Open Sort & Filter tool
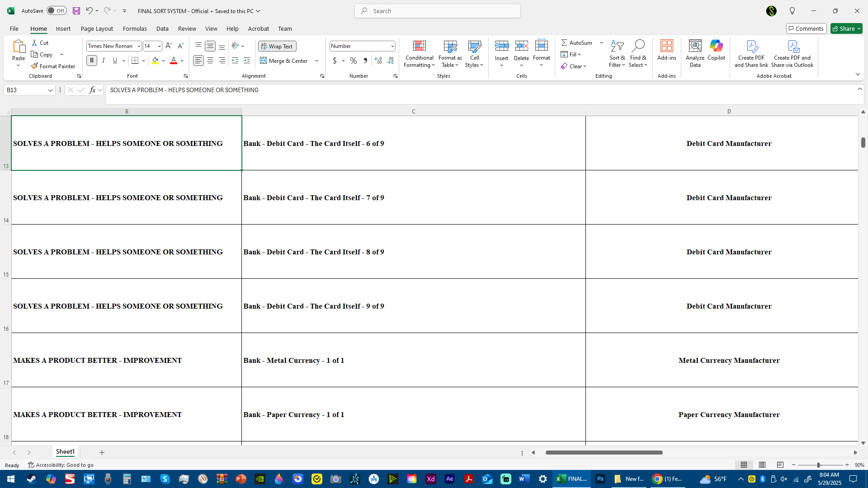Image resolution: width=868 pixels, height=488 pixels. coord(617,46)
